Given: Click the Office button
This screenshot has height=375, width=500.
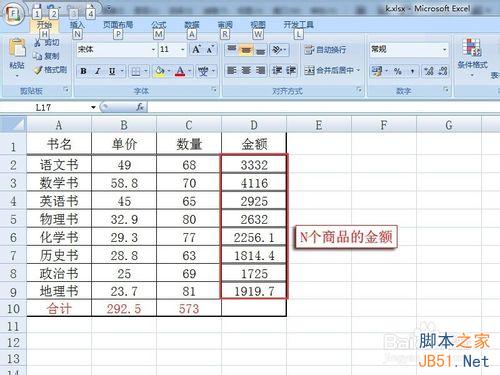Looking at the screenshot, I should point(13,14).
